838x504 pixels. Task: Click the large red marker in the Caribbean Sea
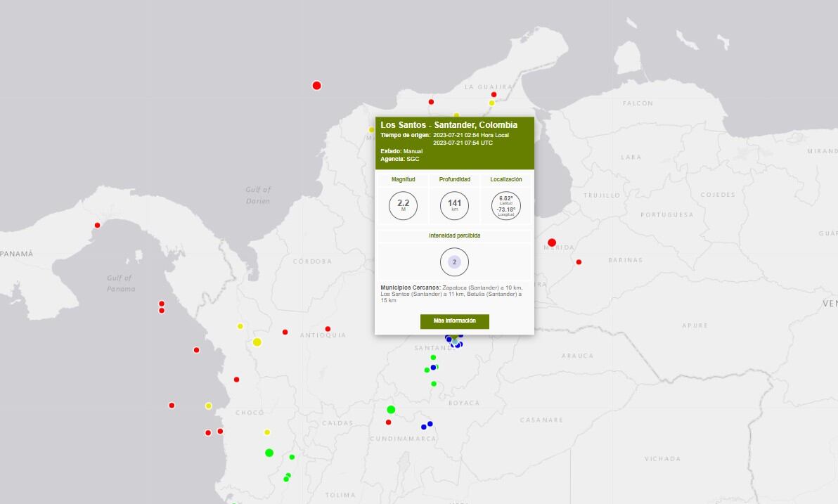[316, 86]
